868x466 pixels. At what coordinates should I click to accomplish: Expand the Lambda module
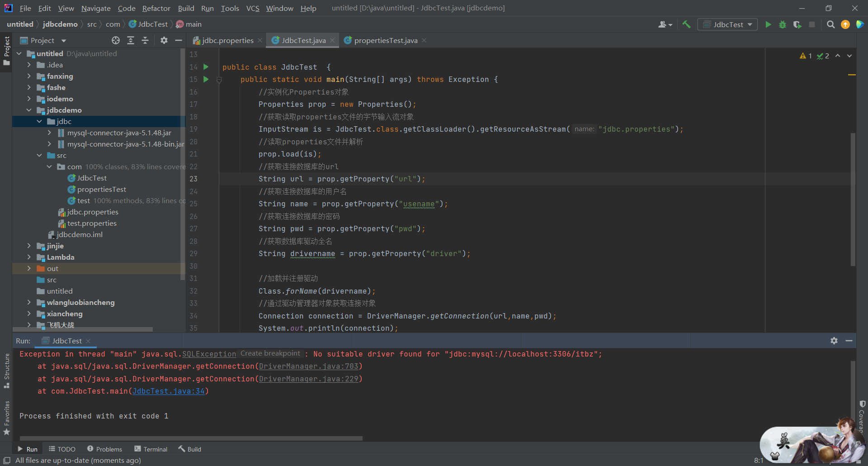[x=29, y=257]
